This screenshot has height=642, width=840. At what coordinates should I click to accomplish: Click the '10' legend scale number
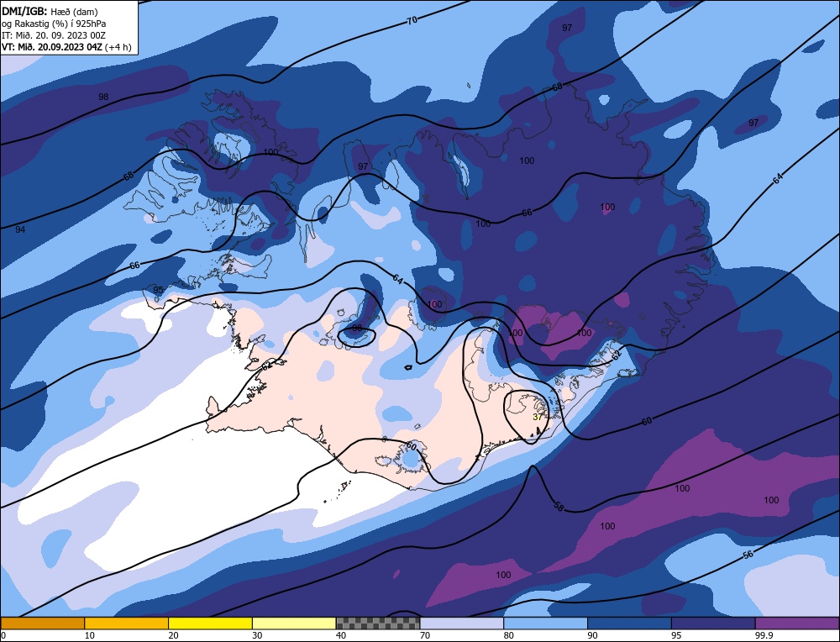(x=90, y=635)
